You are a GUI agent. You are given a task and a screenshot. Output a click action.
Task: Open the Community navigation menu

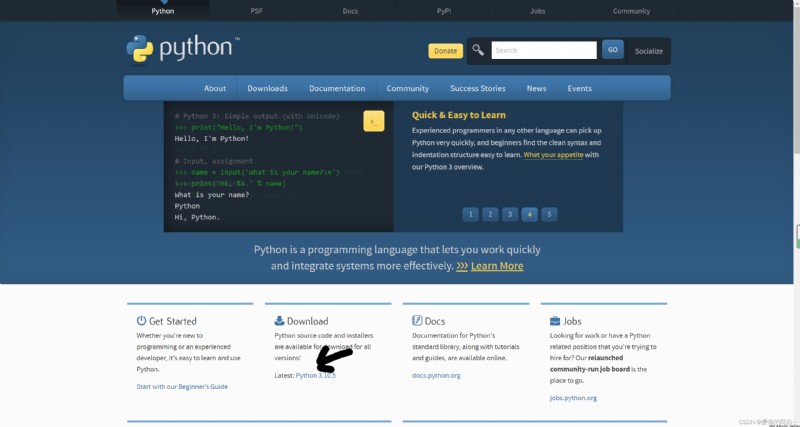[407, 88]
